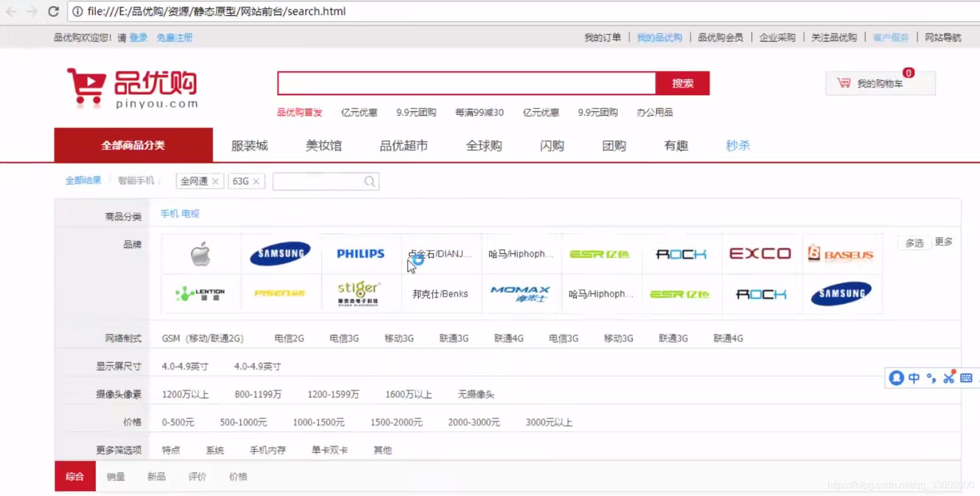Open 我的品优购 in the top bar
Image resolution: width=980 pixels, height=496 pixels.
tap(659, 37)
